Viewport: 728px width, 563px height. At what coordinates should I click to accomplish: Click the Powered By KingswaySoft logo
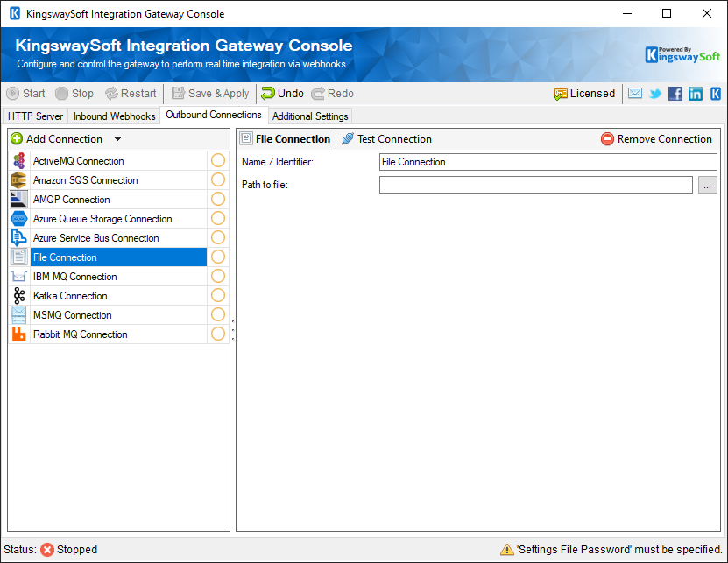tap(682, 54)
